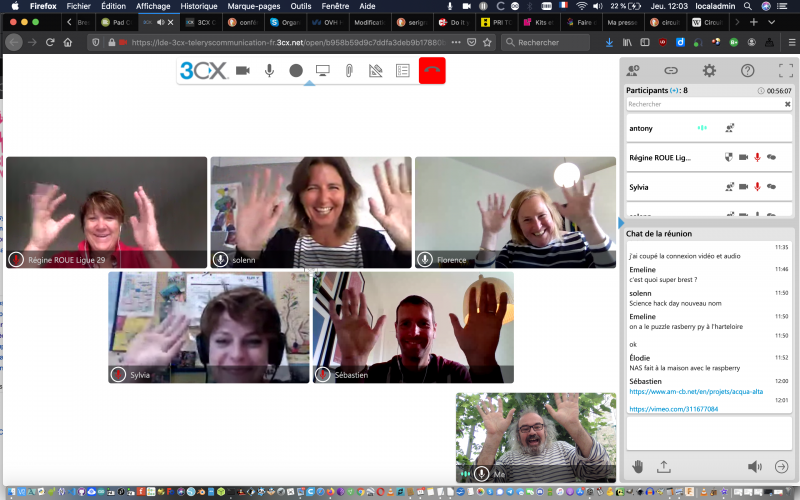Collapse the side panel with the blue arrow
Screen dimensions: 800x500
620,221
